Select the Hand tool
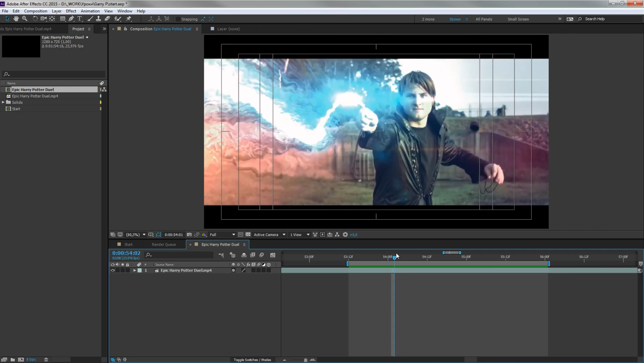This screenshot has width=644, height=363. tap(16, 19)
